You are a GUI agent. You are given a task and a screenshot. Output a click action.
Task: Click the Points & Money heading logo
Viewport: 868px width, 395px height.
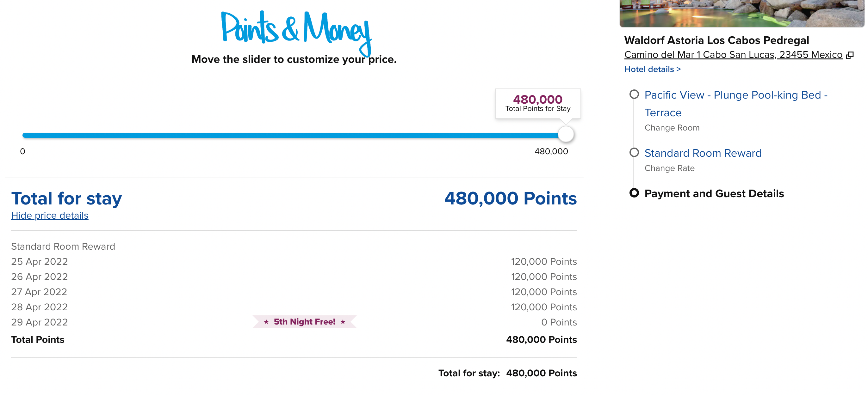pyautogui.click(x=296, y=32)
